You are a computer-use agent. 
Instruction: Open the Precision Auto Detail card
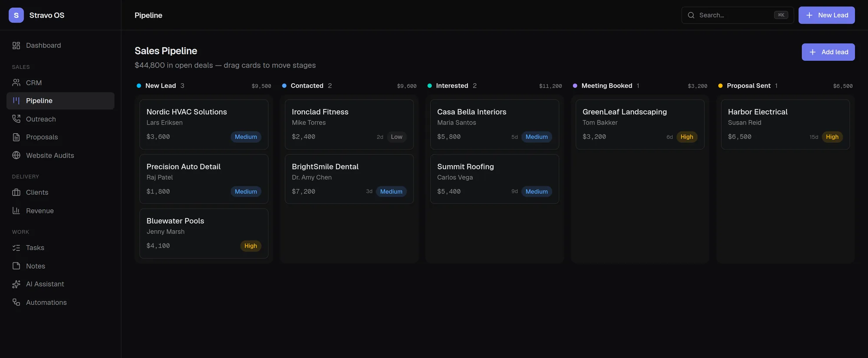pos(204,179)
